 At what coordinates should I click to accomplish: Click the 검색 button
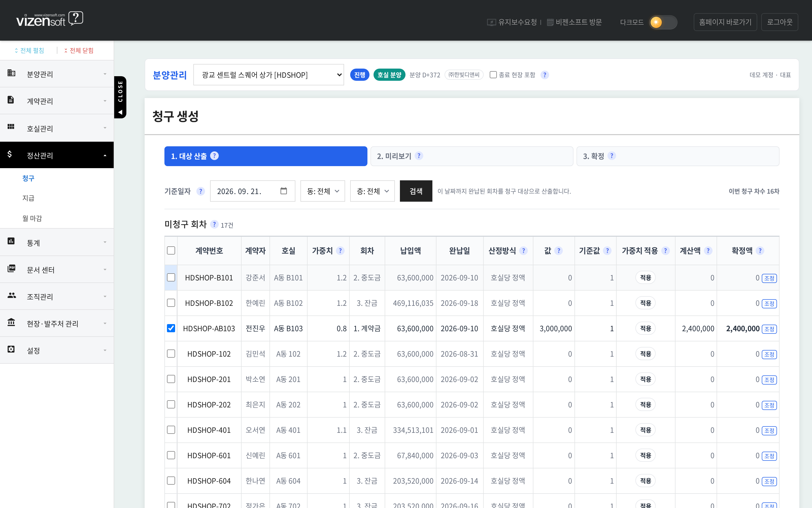416,191
